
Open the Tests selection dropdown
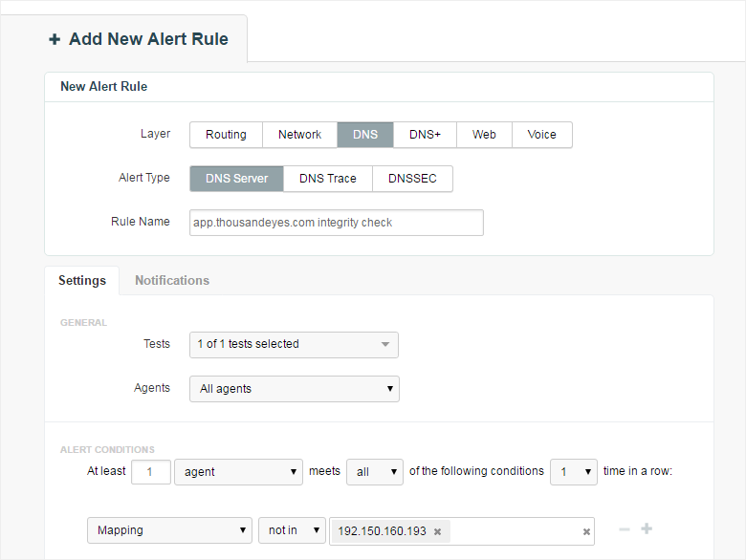[x=294, y=345]
